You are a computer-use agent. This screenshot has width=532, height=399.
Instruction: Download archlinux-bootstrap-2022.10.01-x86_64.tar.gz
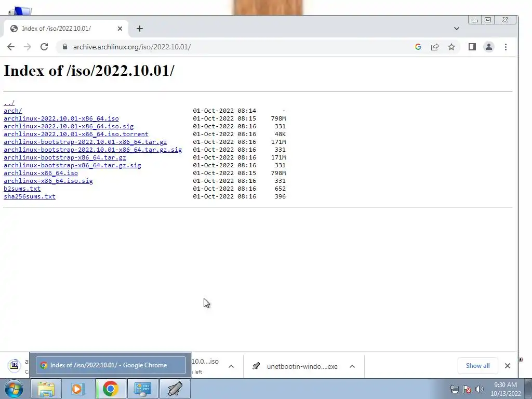tap(85, 142)
